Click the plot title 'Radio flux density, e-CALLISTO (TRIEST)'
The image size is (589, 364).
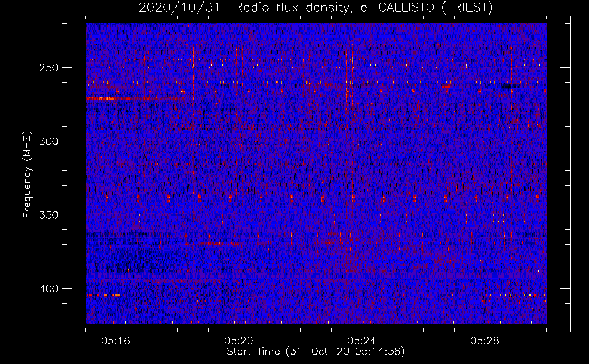363,7
